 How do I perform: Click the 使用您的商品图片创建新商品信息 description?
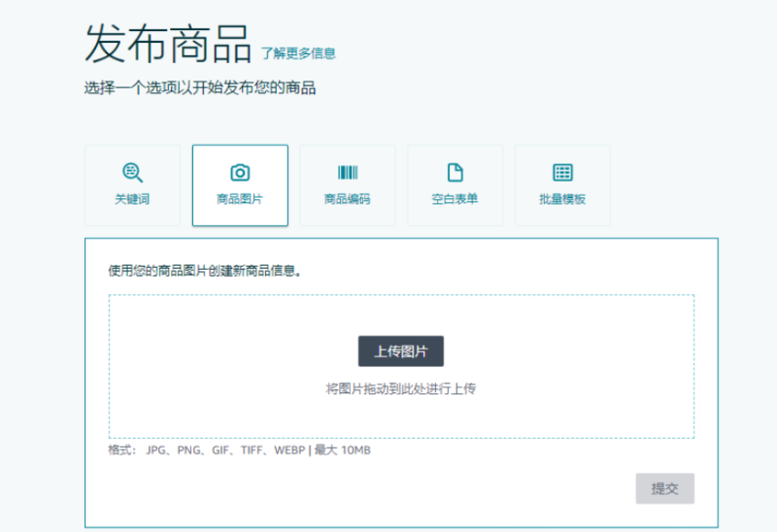pos(204,271)
